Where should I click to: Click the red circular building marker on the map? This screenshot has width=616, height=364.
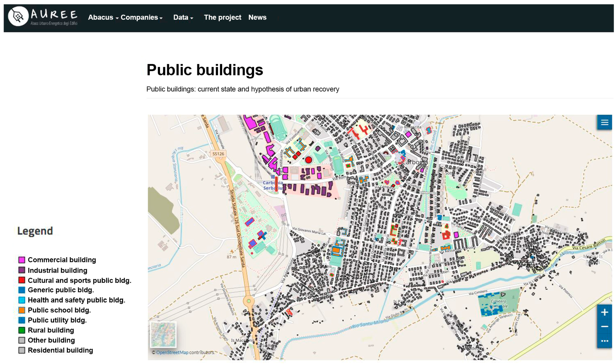tap(308, 160)
